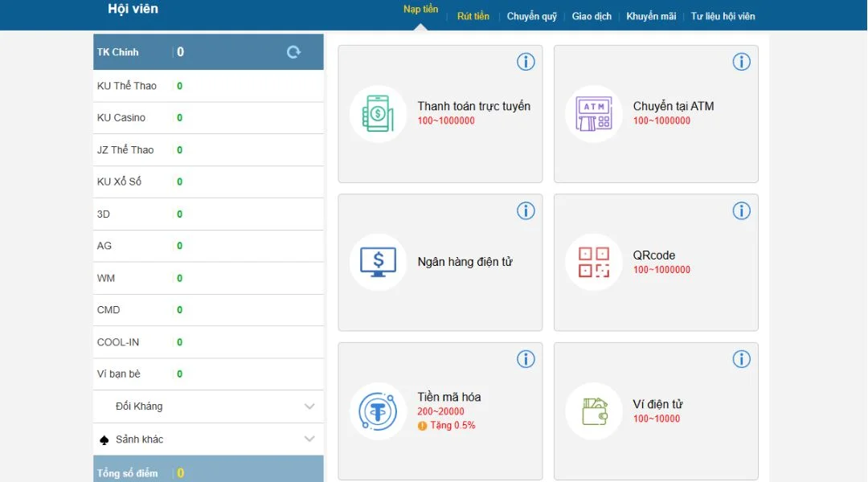This screenshot has width=868, height=482.
Task: Open Tư liệu hội viên tab
Action: pos(723,17)
